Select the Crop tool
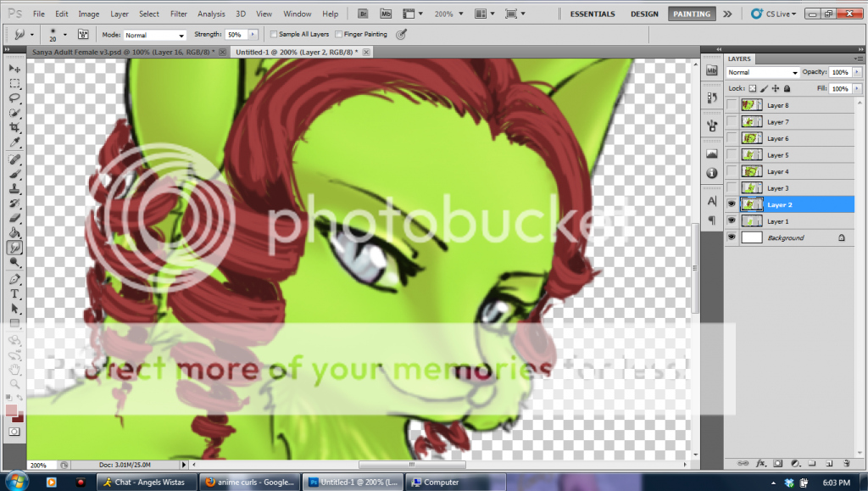The image size is (868, 491). pyautogui.click(x=14, y=128)
